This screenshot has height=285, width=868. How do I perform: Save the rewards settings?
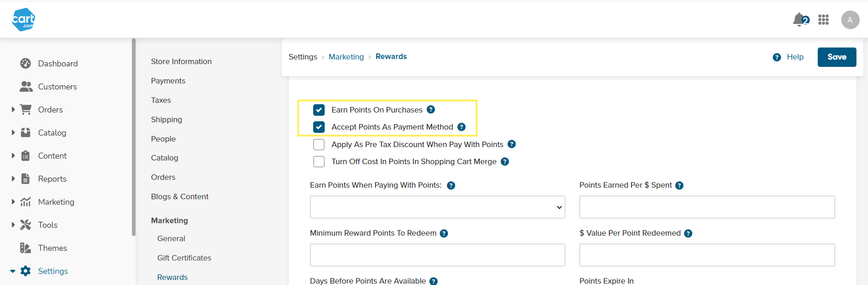coord(837,57)
